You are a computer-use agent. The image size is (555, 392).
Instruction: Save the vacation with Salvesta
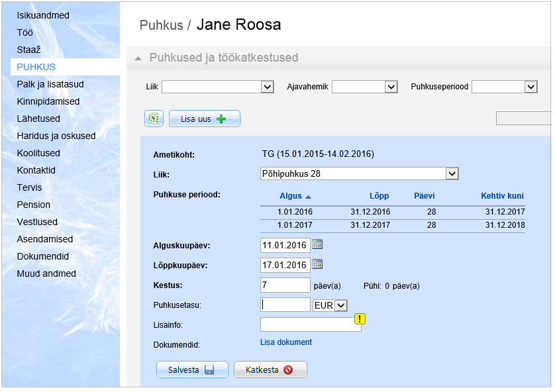(192, 369)
